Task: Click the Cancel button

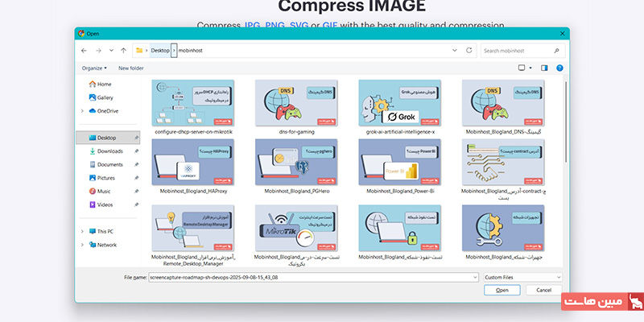Action: point(543,290)
